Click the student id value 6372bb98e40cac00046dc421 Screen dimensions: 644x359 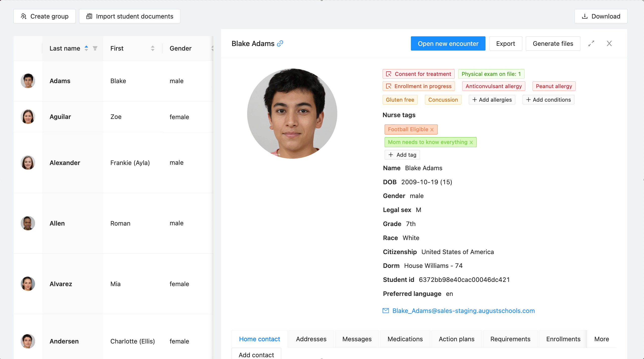[x=464, y=280]
